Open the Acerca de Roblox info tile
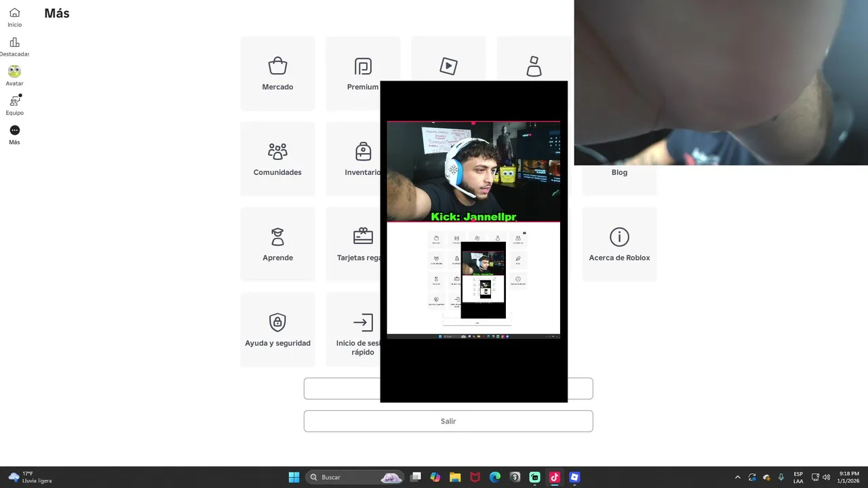The width and height of the screenshot is (868, 488). tap(619, 244)
